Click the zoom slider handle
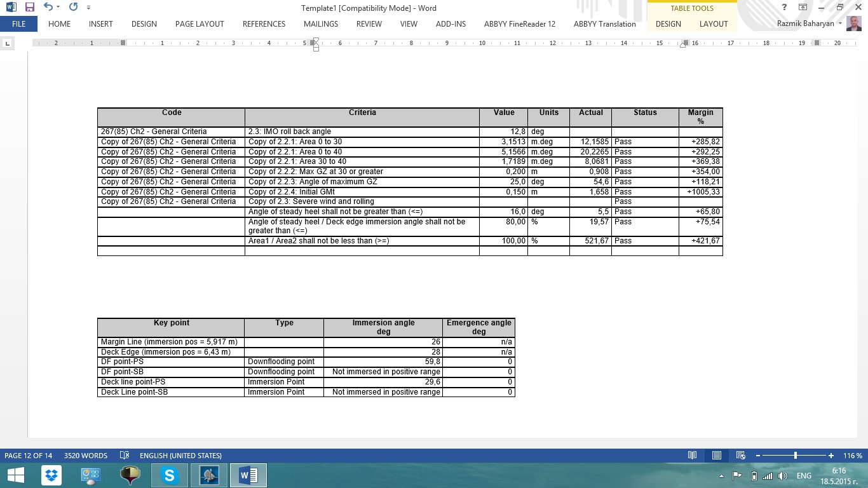The image size is (868, 488). [x=796, y=456]
